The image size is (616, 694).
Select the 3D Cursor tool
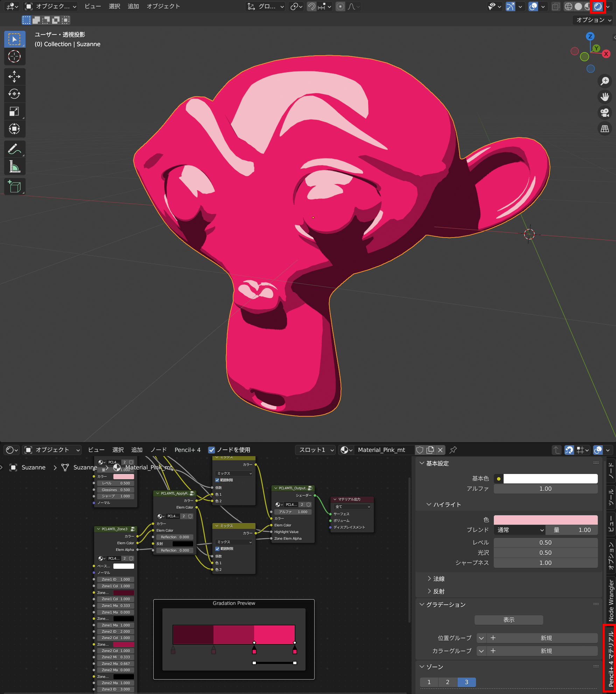[x=14, y=56]
